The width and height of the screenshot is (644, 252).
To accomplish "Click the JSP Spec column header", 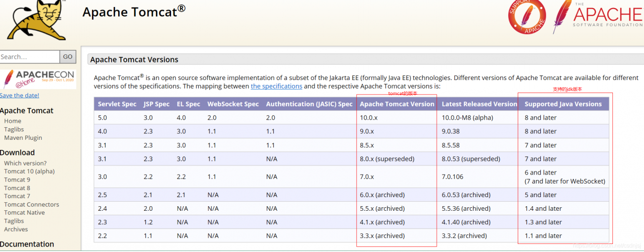I will point(156,104).
